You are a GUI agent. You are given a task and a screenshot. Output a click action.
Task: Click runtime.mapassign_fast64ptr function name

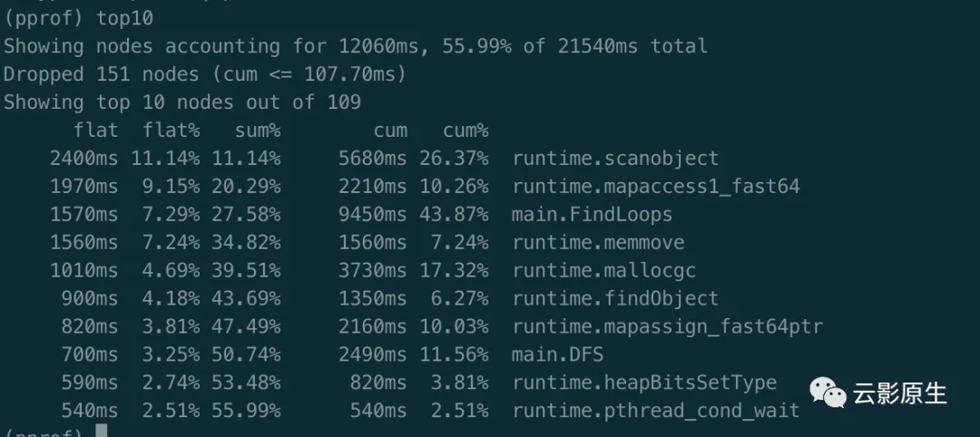coord(667,326)
